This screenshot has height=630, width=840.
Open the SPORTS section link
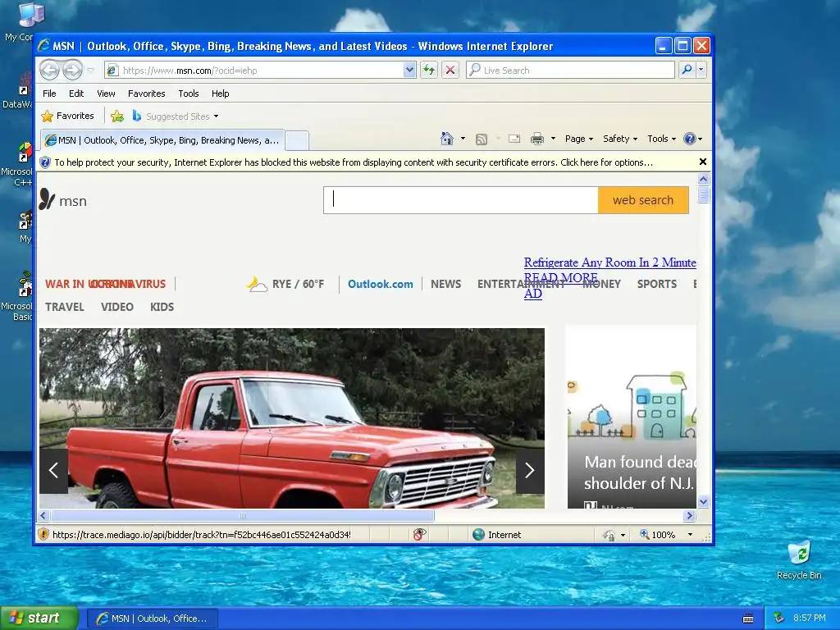[657, 284]
